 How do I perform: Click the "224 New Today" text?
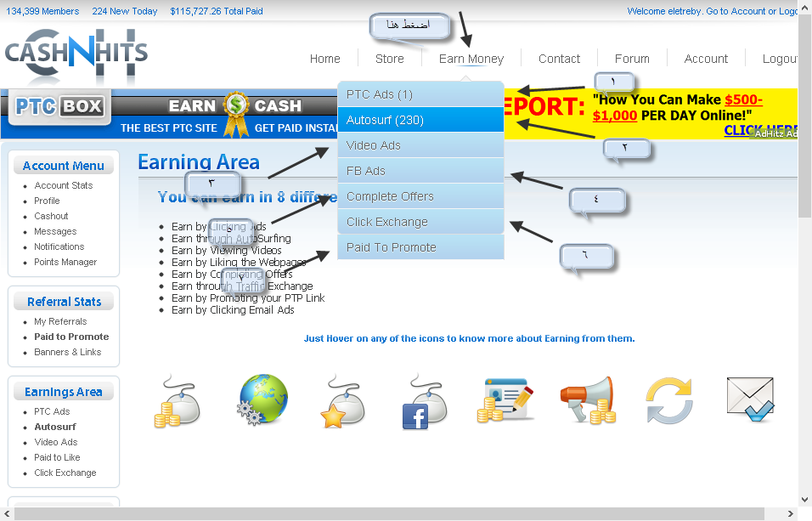coord(125,11)
